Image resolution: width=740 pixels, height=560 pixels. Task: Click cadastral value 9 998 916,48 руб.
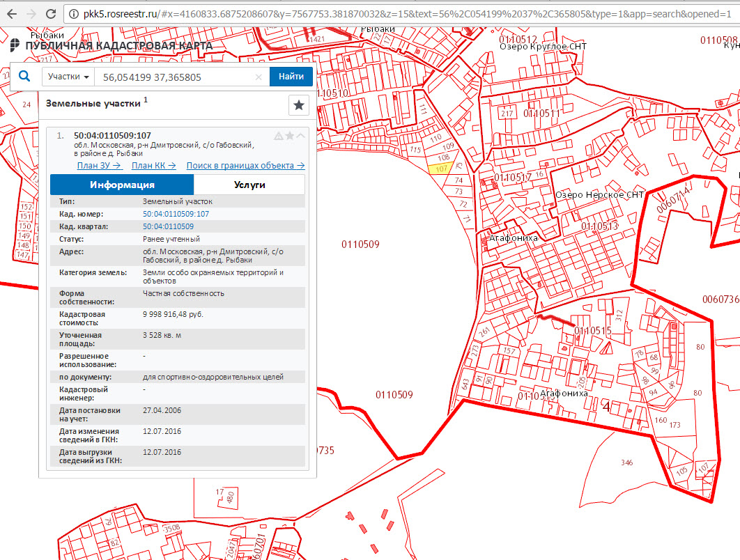[x=173, y=314]
